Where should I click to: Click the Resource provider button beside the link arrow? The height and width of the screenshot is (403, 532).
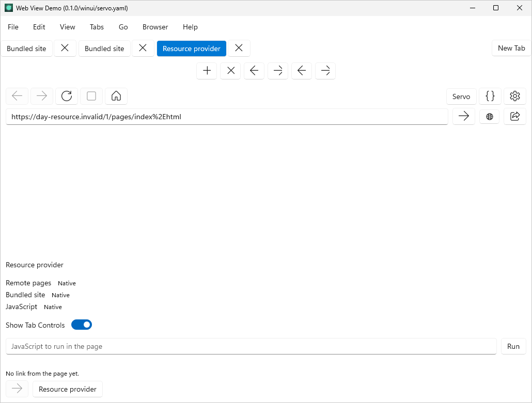[68, 389]
